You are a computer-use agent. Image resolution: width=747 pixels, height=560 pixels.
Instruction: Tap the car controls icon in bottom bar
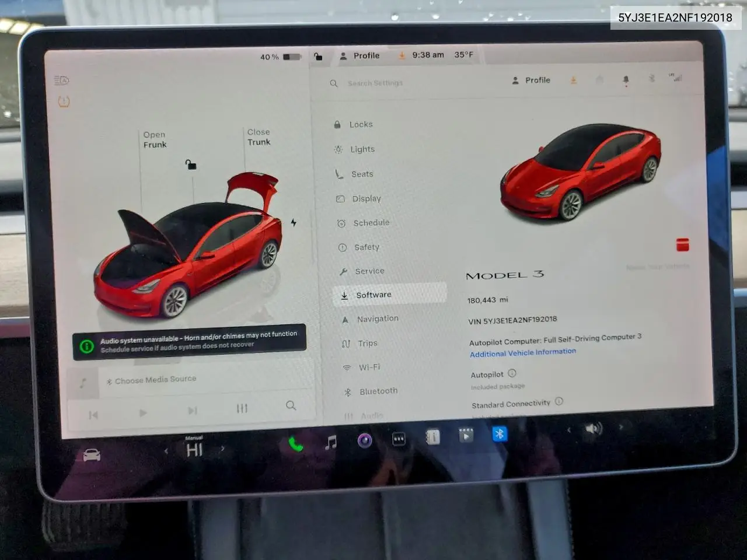click(92, 455)
